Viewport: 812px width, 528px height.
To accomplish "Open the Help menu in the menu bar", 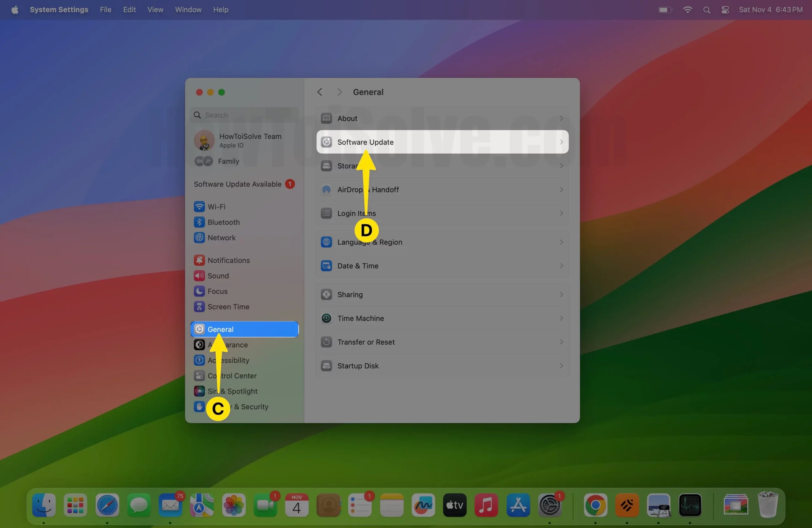I will click(x=220, y=10).
